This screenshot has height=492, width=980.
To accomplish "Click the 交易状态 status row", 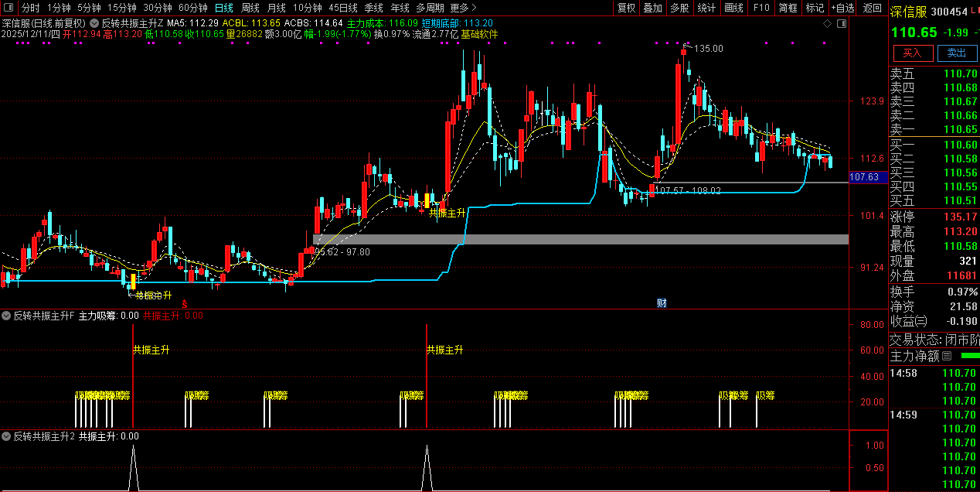I will [934, 340].
